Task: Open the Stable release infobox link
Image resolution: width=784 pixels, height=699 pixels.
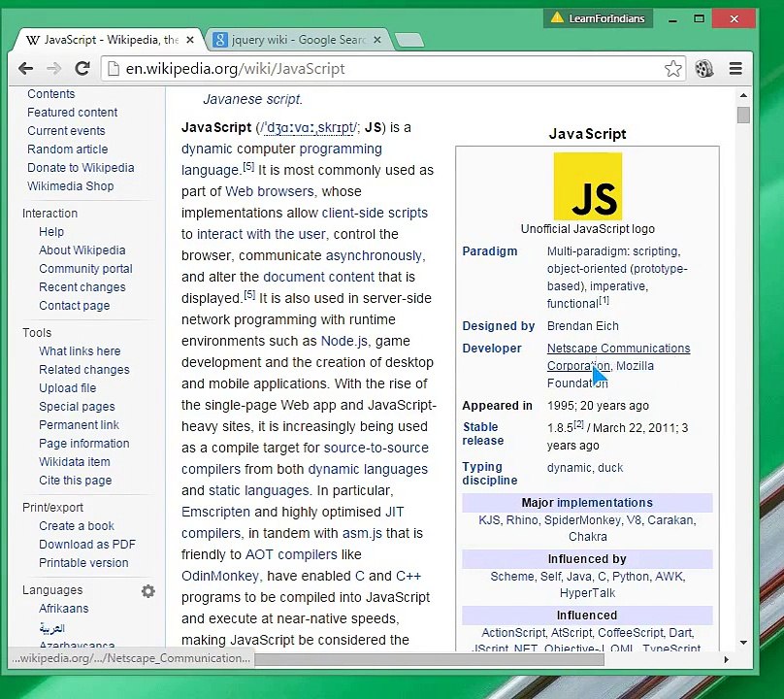Action: tap(482, 434)
